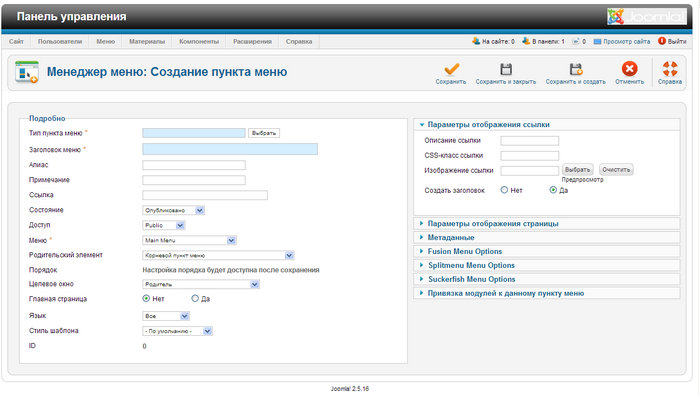Click the Тип пункта меню field
700x395 pixels.
[x=194, y=133]
